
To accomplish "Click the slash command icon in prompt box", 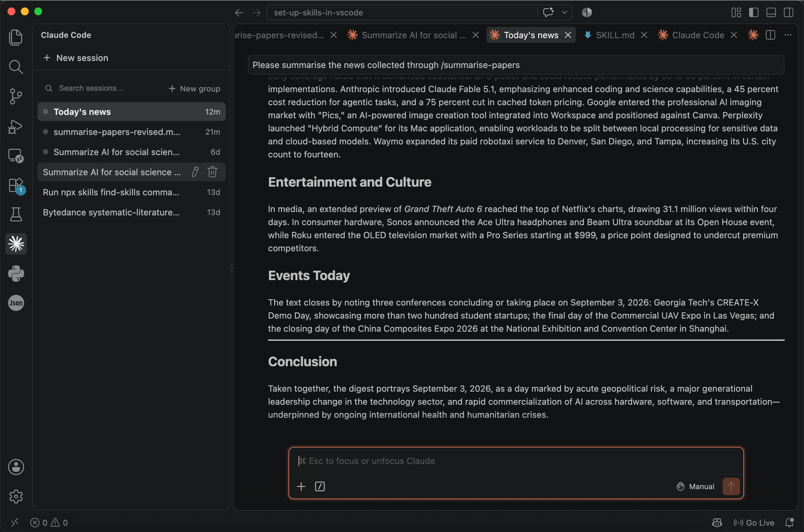I will 320,486.
